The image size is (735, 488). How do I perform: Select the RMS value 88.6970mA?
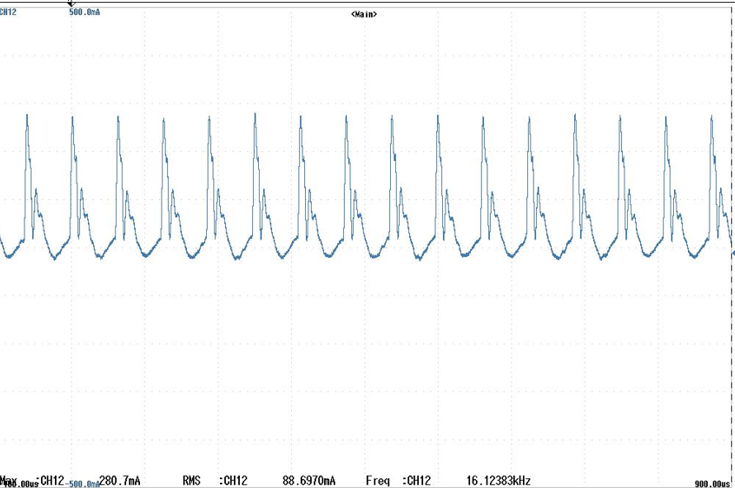309,480
